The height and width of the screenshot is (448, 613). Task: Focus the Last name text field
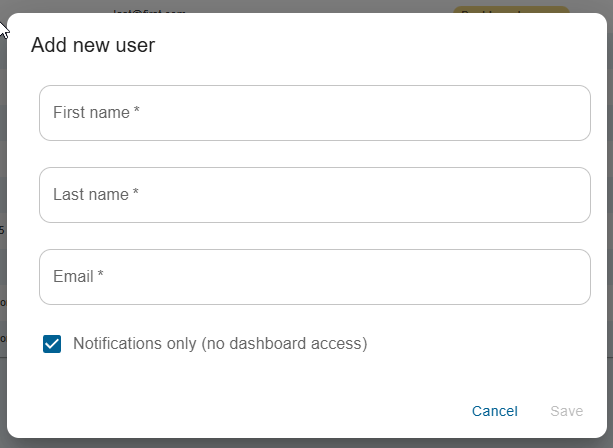pos(314,195)
